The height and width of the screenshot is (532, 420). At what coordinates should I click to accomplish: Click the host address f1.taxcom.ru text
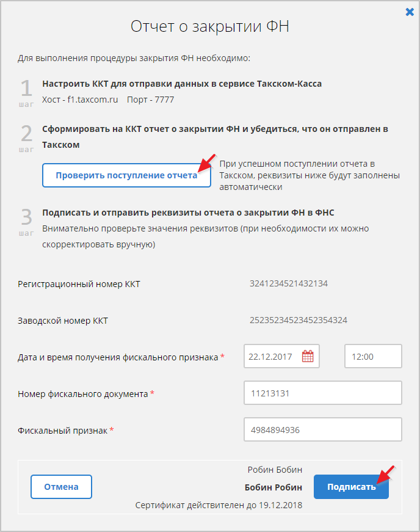[80, 100]
